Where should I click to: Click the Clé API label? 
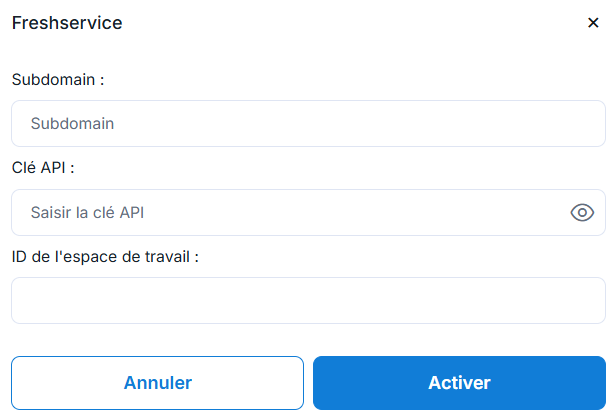tap(43, 167)
